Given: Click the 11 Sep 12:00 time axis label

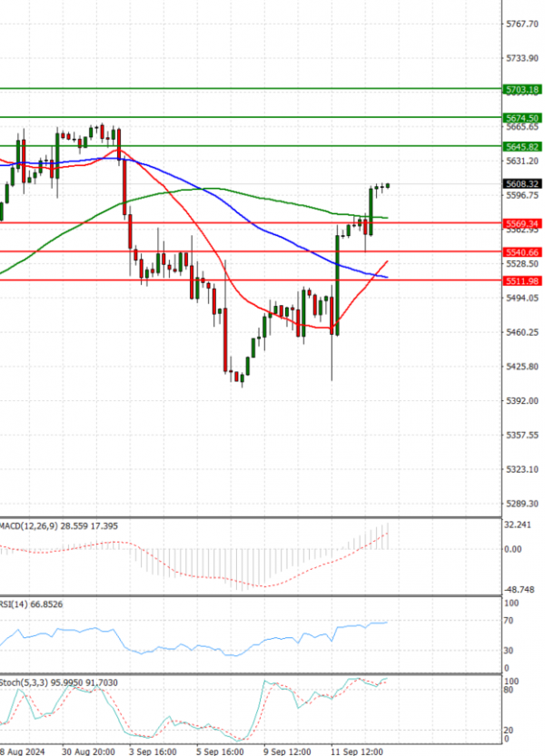Looking at the screenshot, I should pyautogui.click(x=357, y=751).
